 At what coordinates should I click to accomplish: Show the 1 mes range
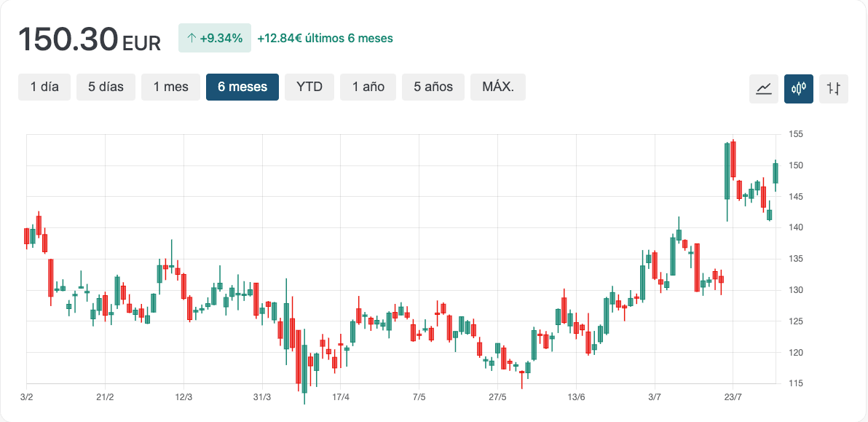[x=170, y=87]
